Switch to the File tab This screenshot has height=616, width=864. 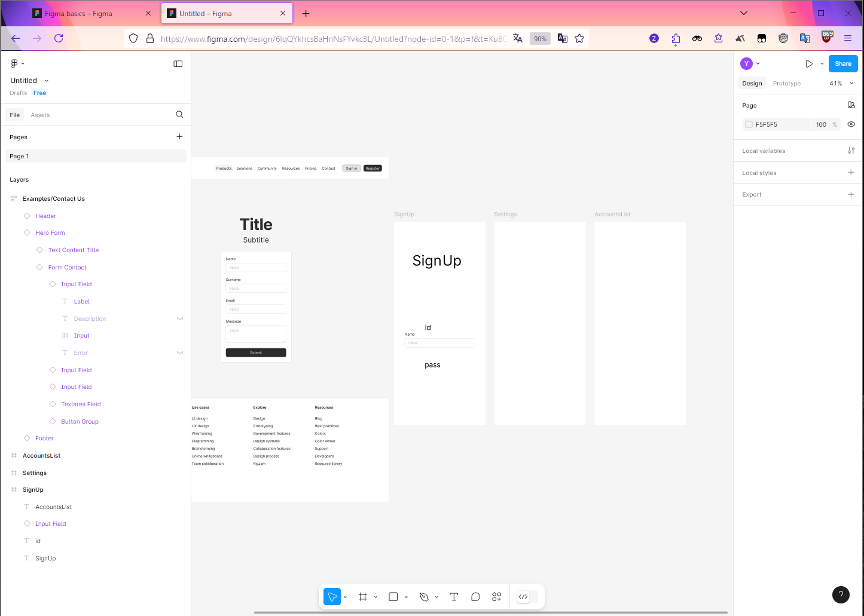pyautogui.click(x=15, y=115)
